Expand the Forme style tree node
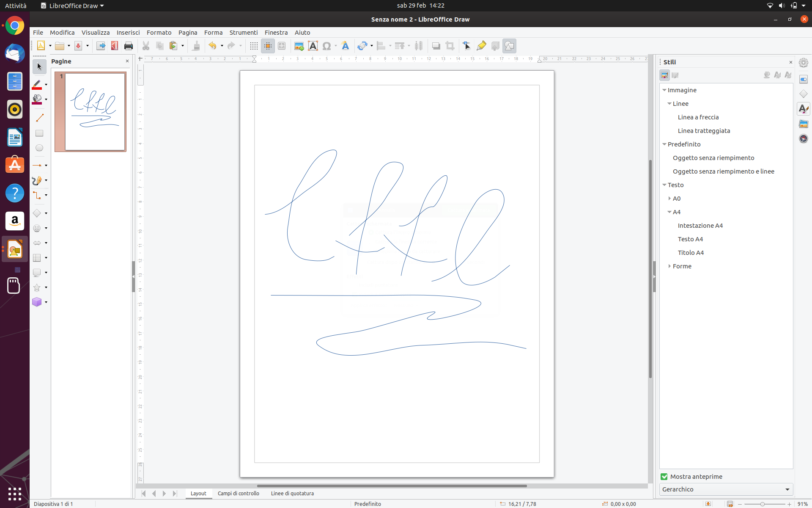The height and width of the screenshot is (508, 812). click(x=669, y=266)
